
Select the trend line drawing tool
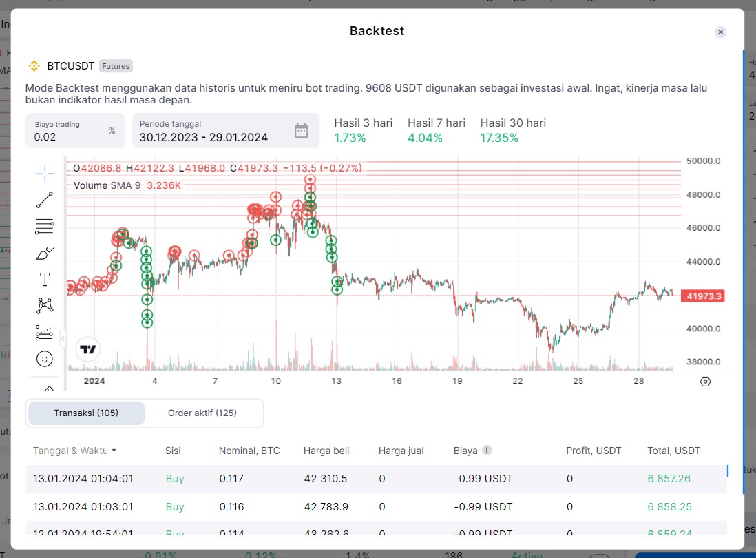click(x=45, y=200)
